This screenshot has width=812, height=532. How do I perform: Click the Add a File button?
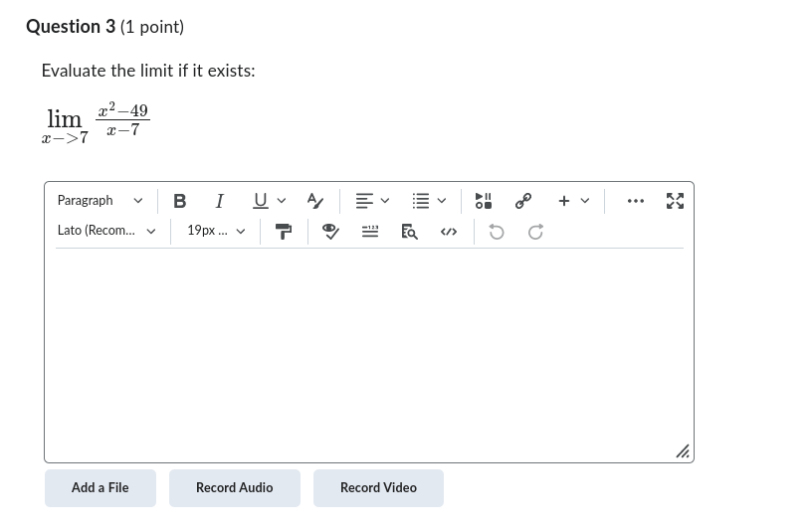(100, 488)
